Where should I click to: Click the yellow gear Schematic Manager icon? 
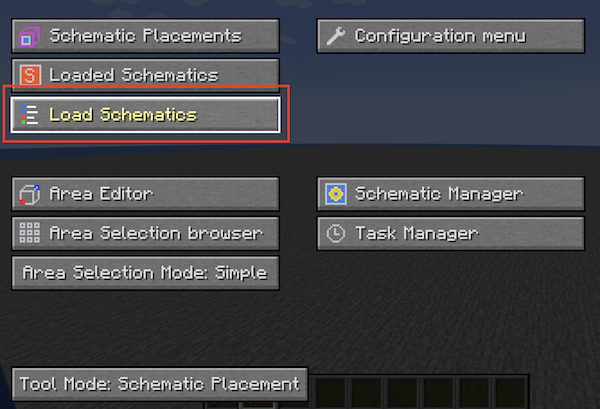coord(336,194)
